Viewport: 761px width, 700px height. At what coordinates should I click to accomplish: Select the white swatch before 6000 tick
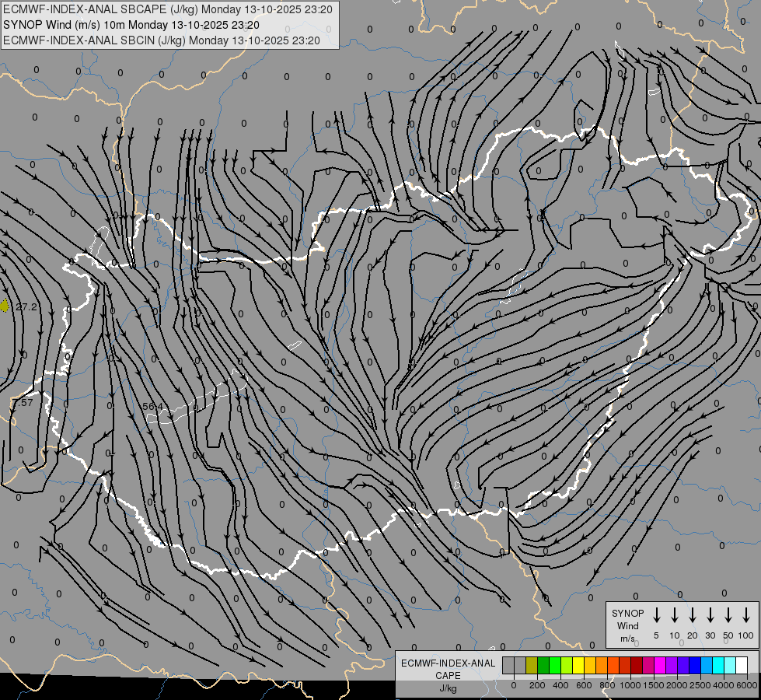coord(742,665)
